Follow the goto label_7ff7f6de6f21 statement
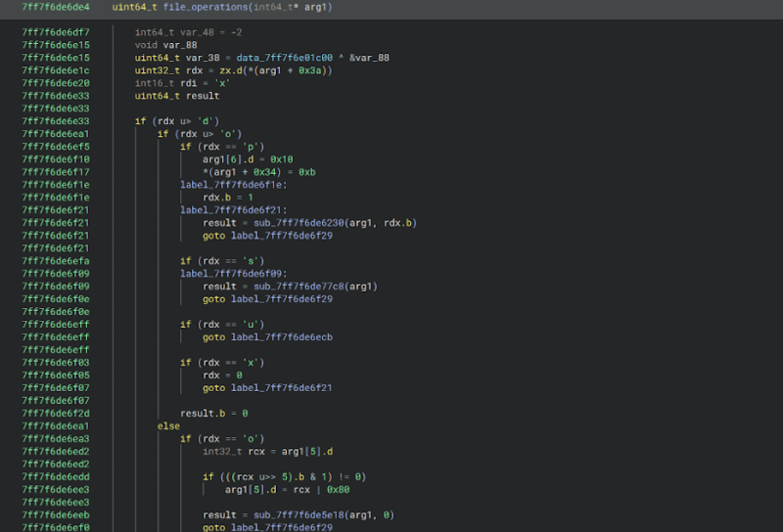Screen dimensions: 783x532 pos(267,388)
